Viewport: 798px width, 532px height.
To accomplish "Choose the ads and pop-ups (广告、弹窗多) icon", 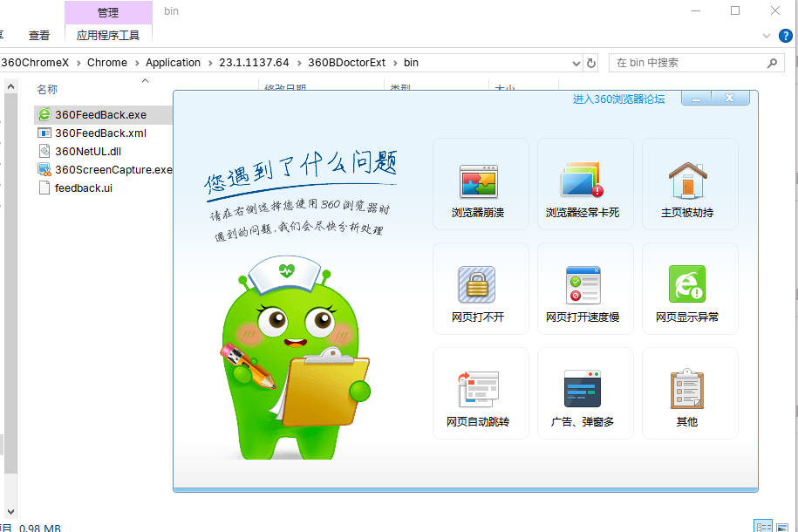I will click(583, 389).
